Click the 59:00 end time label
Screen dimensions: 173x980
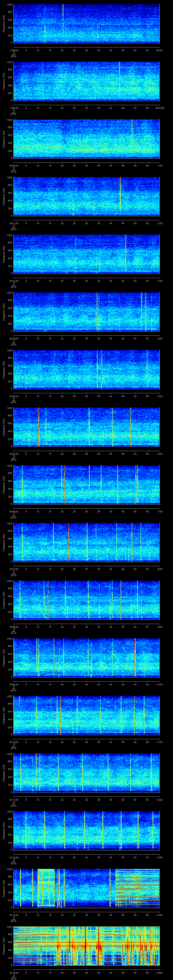(x=160, y=50)
